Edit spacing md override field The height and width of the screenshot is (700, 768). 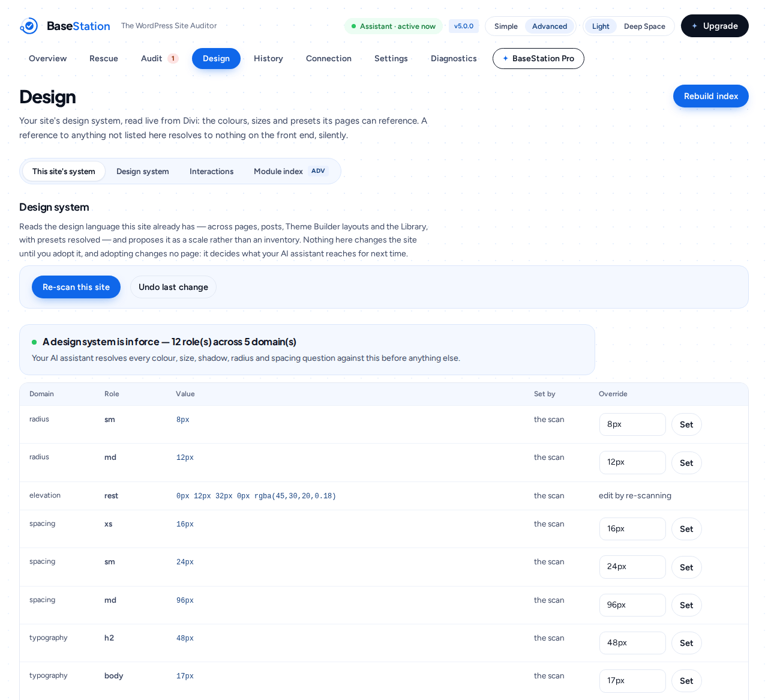click(632, 605)
